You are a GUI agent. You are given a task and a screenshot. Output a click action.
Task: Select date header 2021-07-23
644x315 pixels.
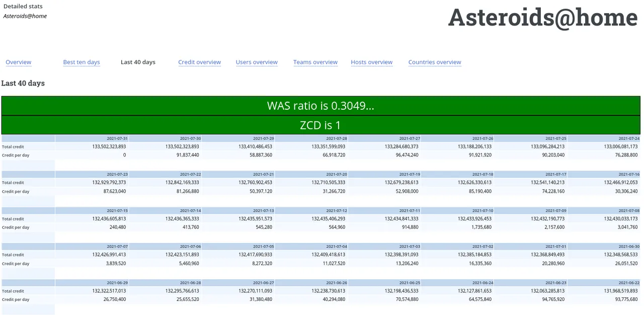[x=117, y=174]
